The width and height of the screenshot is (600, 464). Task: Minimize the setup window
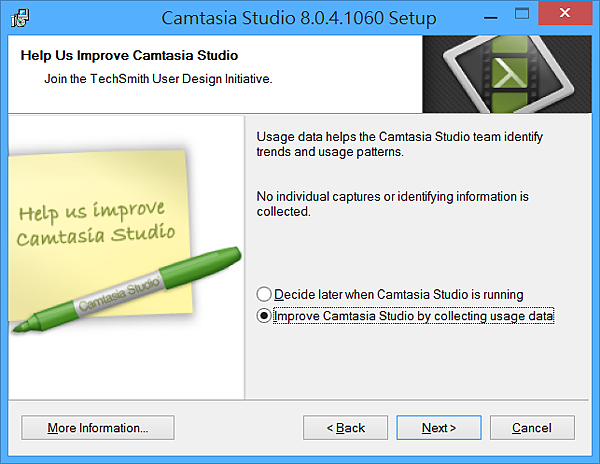click(x=491, y=17)
